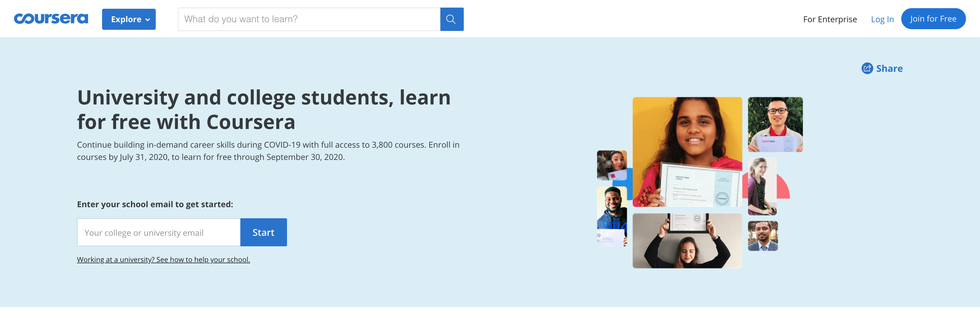Click photo of man with glasses
Image resolution: width=980 pixels, height=321 pixels.
pyautogui.click(x=775, y=124)
